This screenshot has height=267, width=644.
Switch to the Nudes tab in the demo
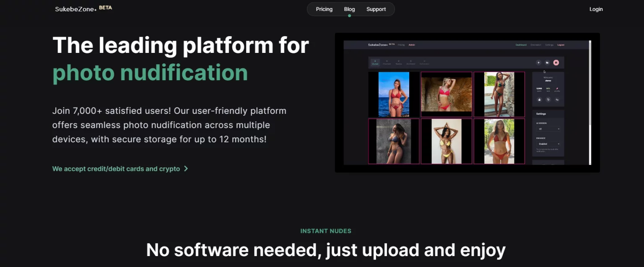[x=398, y=63]
